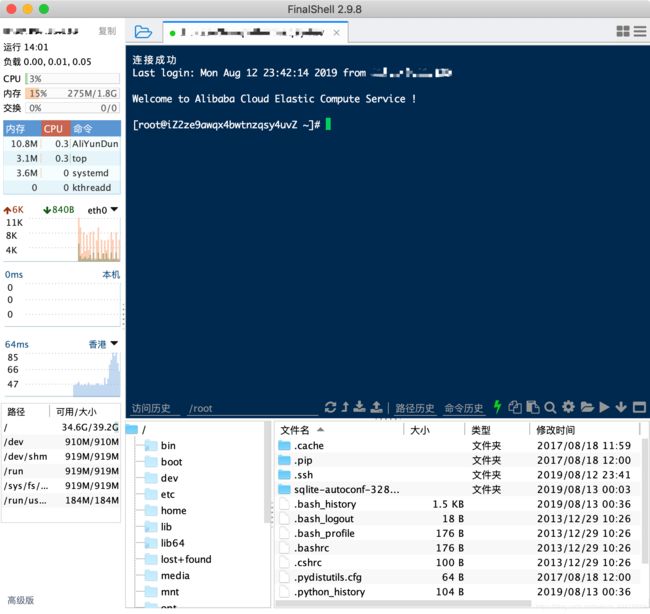Sort files by the 文件名 column header
650x614 pixels.
[x=340, y=430]
